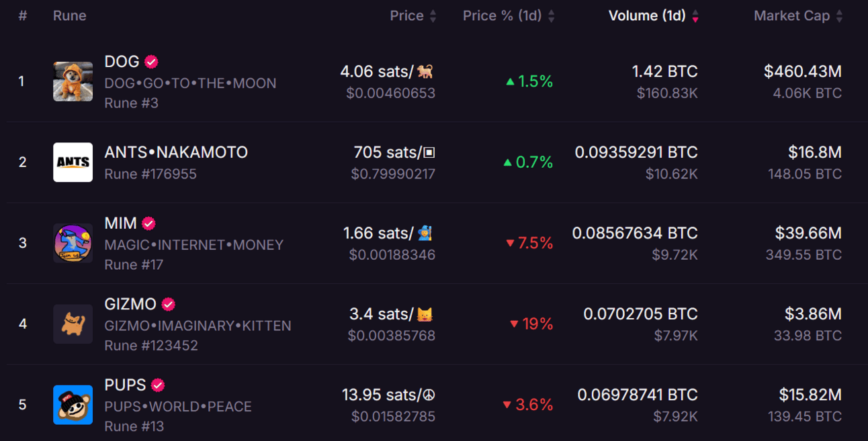Image resolution: width=868 pixels, height=441 pixels.
Task: Click the verified badge beside GIZMO
Action: pos(169,304)
